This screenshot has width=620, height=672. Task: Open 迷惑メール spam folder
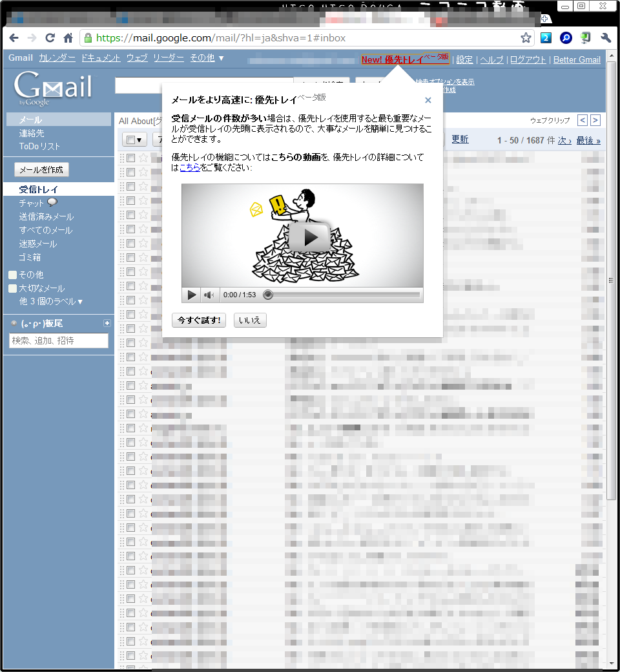click(37, 244)
